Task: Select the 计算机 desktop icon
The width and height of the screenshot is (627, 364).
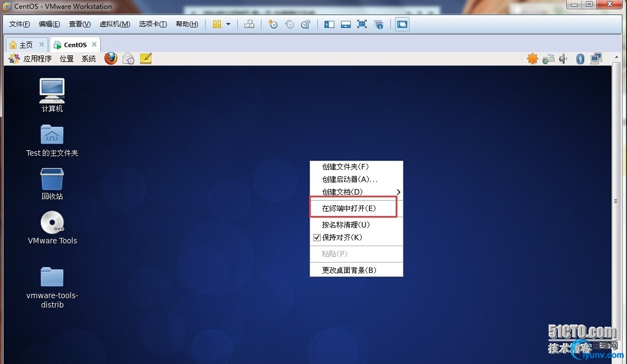Action: (52, 95)
